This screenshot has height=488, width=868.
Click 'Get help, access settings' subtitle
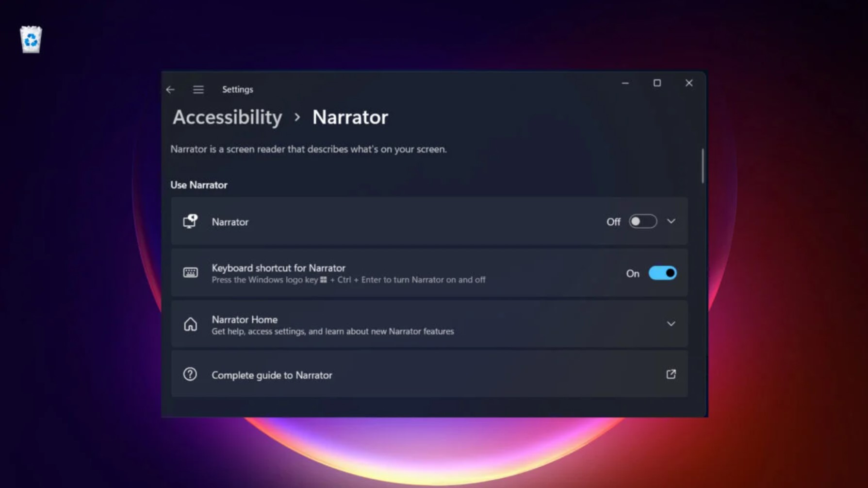tap(333, 332)
